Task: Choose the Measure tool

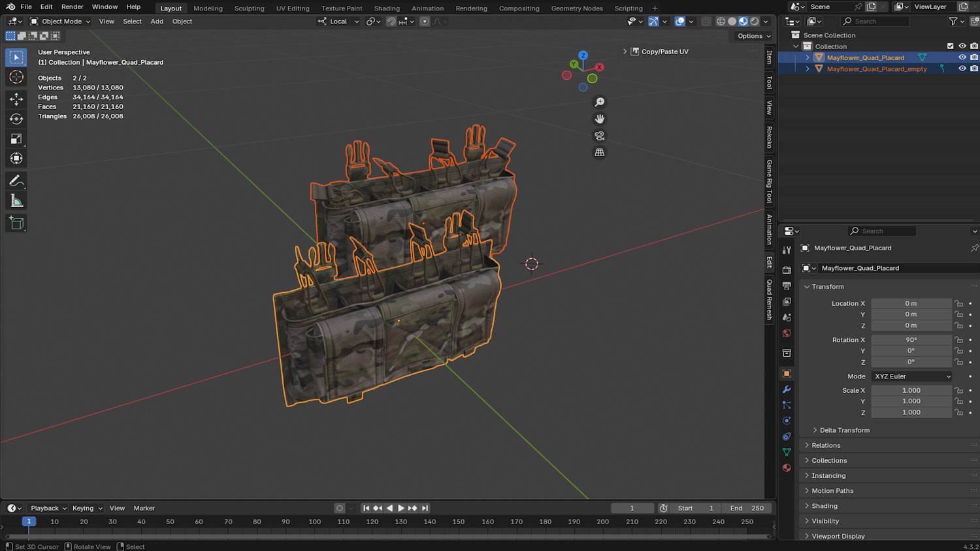Action: [x=16, y=201]
